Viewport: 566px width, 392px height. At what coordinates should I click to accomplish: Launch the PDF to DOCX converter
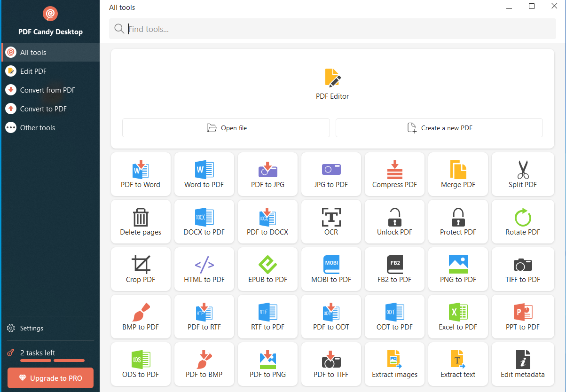(267, 222)
